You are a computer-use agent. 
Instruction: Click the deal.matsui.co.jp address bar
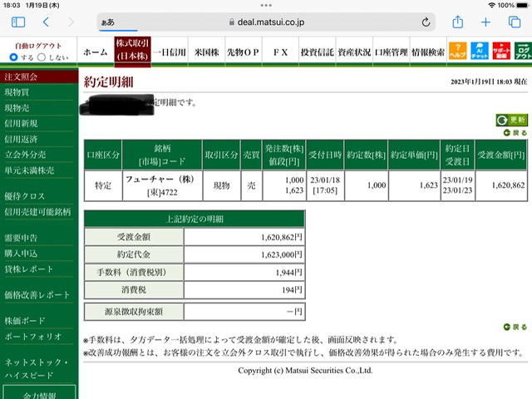click(x=266, y=22)
